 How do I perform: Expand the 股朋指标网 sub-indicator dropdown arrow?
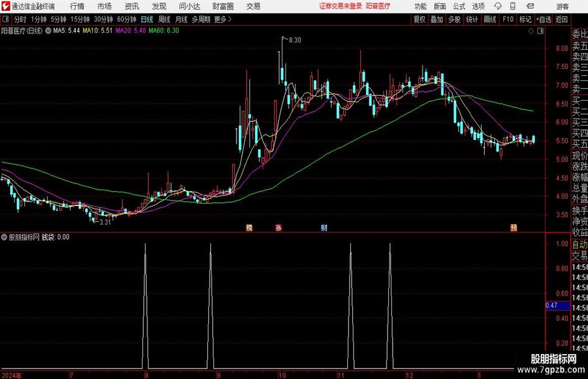tap(4, 237)
